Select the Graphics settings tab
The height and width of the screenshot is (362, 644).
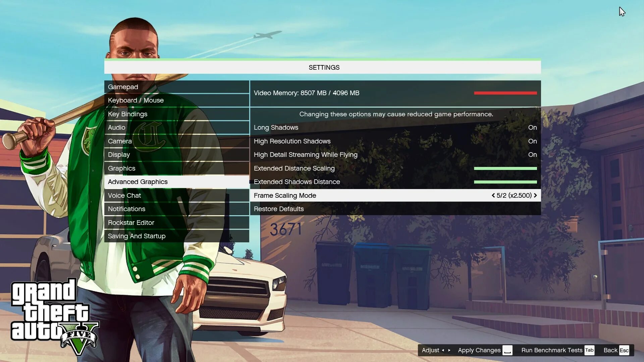point(122,168)
